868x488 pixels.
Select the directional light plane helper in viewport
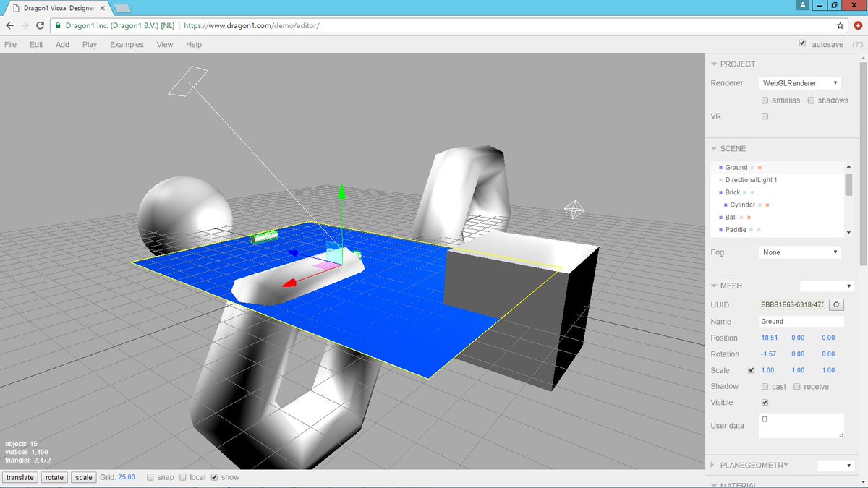(188, 81)
